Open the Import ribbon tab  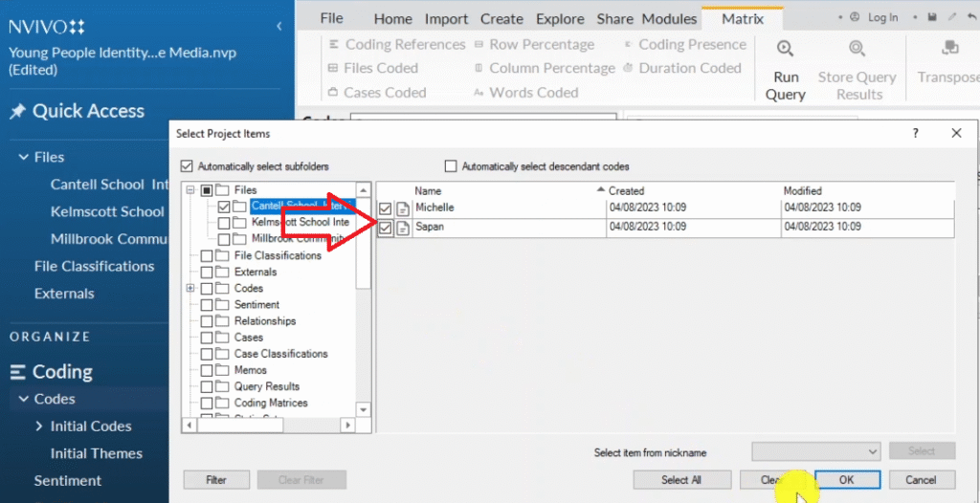coord(447,19)
